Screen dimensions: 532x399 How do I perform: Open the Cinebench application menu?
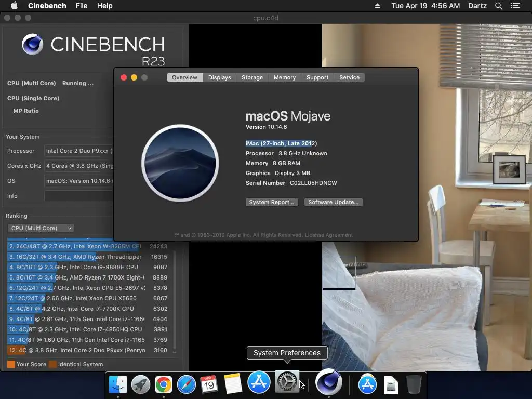pos(47,6)
